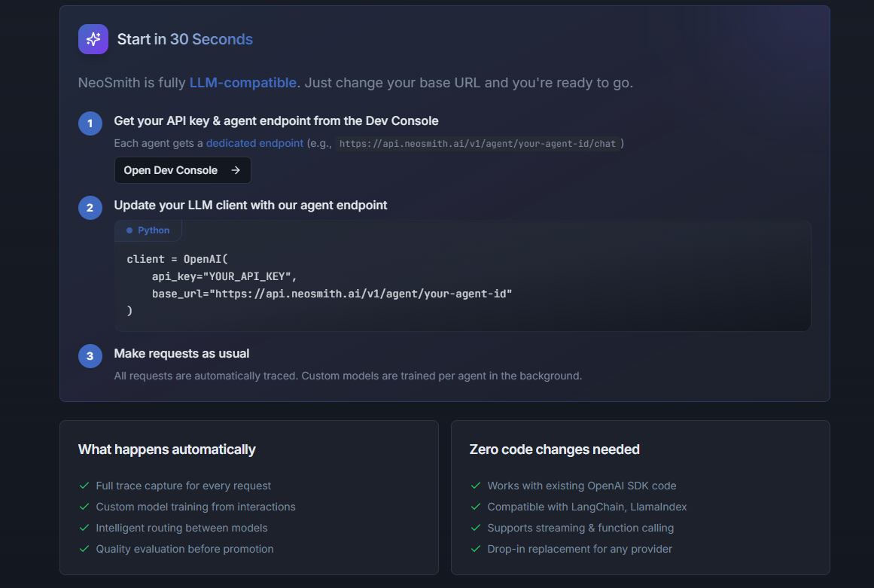Click the sparkle icon beside Start in 30 Seconds
Screen dimensions: 874x588
[93, 38]
